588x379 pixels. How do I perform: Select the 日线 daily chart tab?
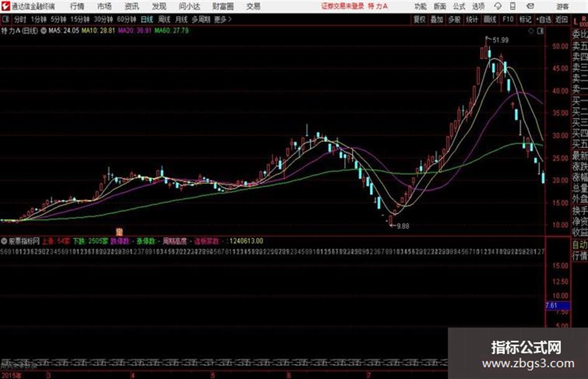point(147,19)
